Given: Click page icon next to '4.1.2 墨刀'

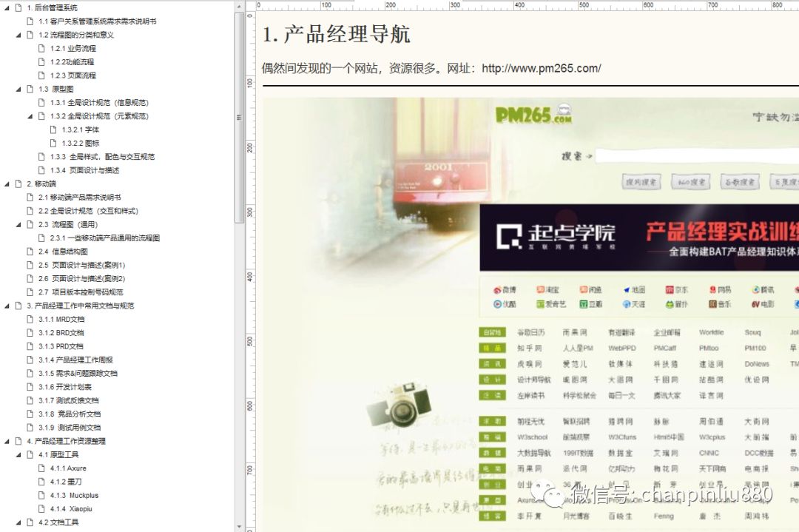Looking at the screenshot, I should click(41, 482).
